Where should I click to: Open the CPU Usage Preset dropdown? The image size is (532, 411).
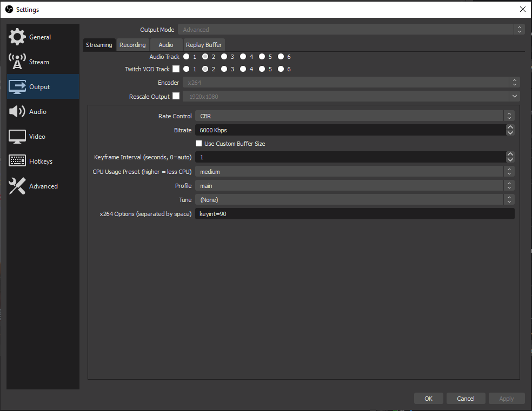[x=509, y=171]
